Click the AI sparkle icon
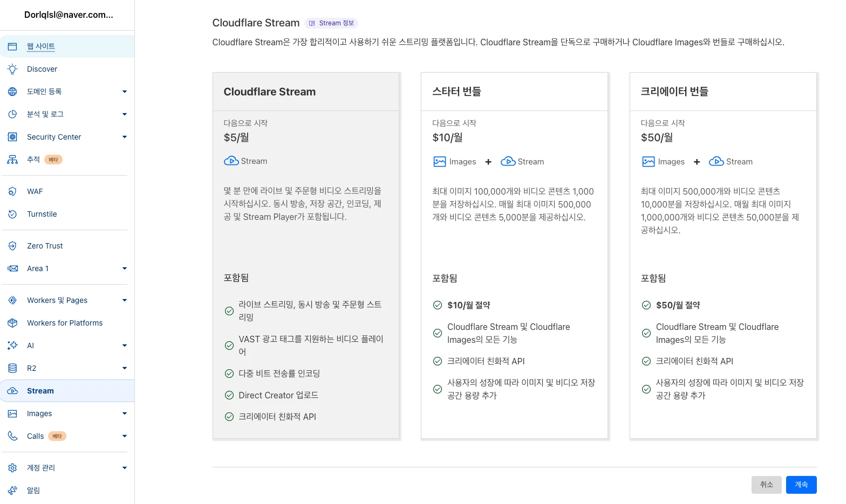 [x=12, y=346]
